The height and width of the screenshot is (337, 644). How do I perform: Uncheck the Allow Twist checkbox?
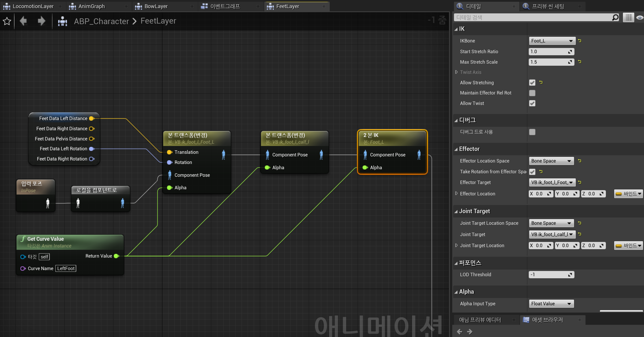click(532, 103)
